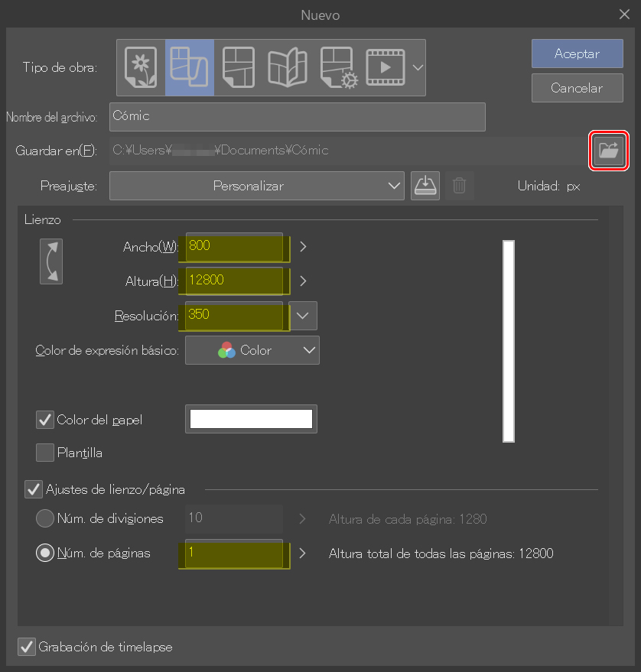
Task: Enable the Plantilla checkbox
Action: [44, 453]
